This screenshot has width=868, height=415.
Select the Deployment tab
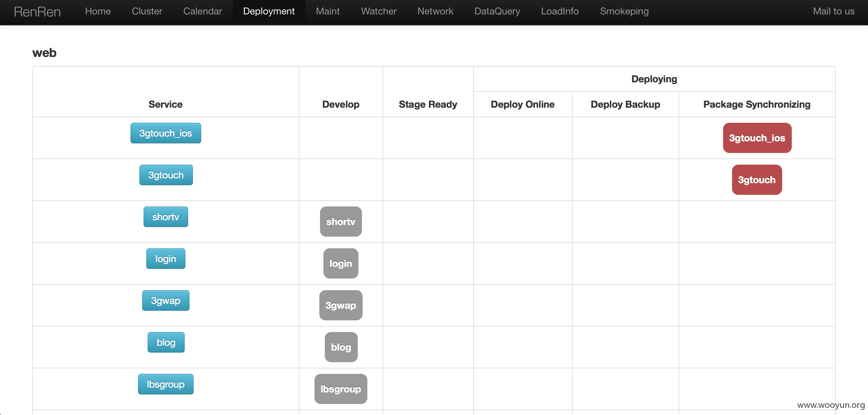tap(269, 11)
